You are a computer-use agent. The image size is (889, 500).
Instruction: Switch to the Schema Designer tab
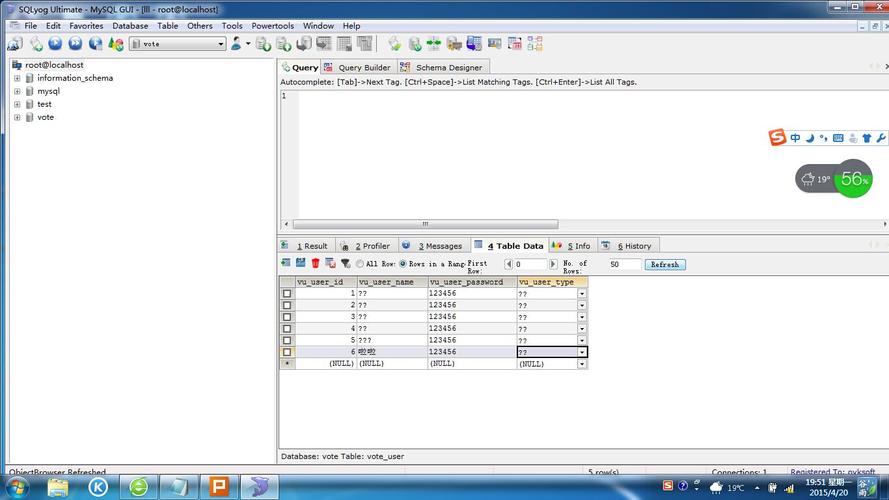click(x=442, y=67)
